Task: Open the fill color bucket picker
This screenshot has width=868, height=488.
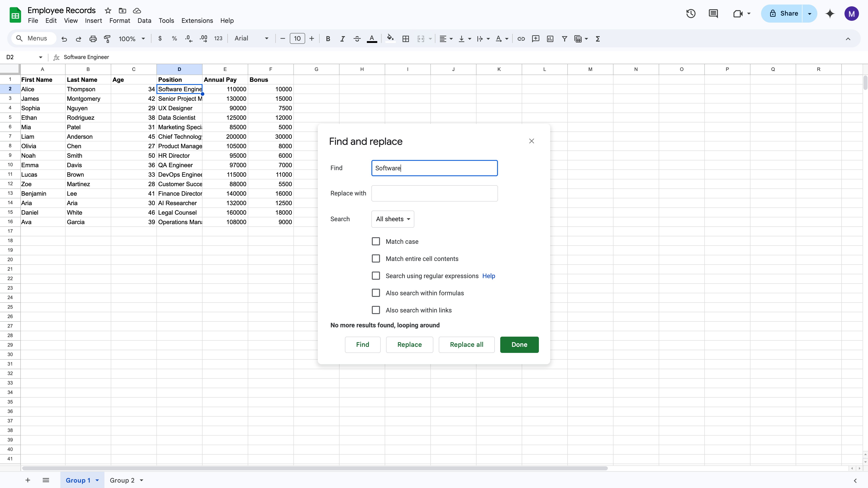Action: pyautogui.click(x=390, y=39)
